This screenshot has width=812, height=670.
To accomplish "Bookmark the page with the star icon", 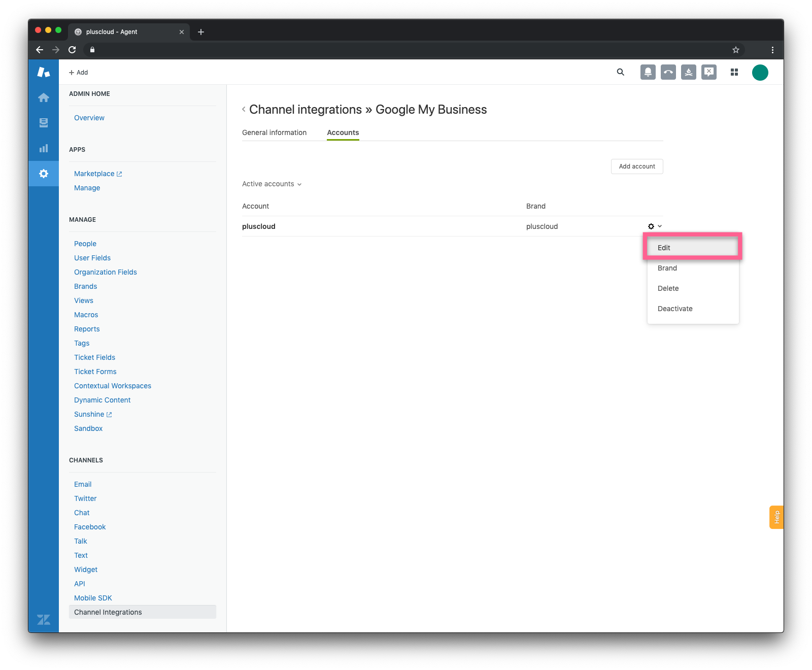I will [x=736, y=50].
